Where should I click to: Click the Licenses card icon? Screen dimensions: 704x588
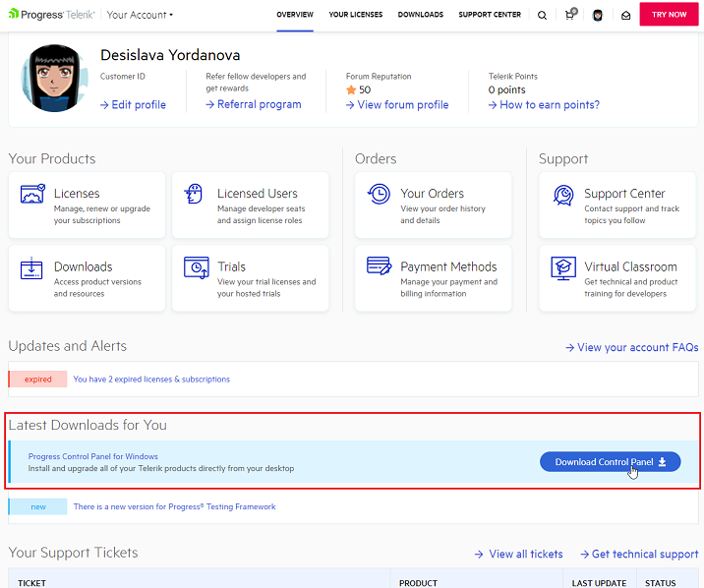[32, 195]
